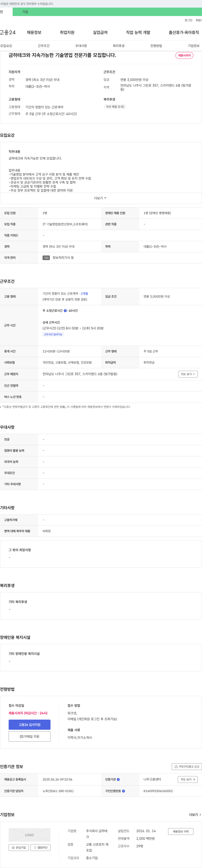
Task: Jump to the 모집요강 section tab
Action: pos(6,46)
